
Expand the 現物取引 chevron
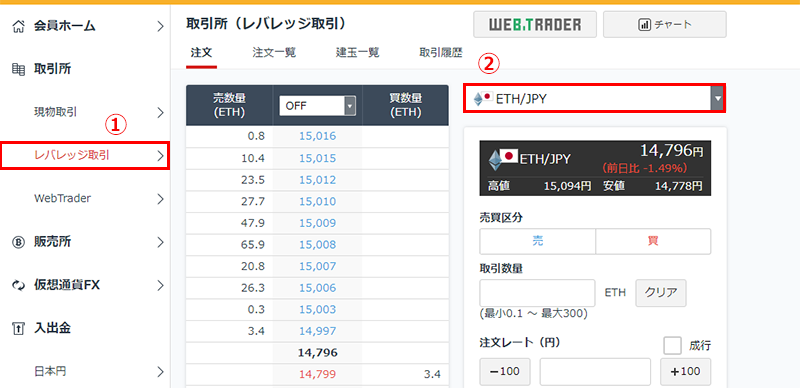coord(160,112)
